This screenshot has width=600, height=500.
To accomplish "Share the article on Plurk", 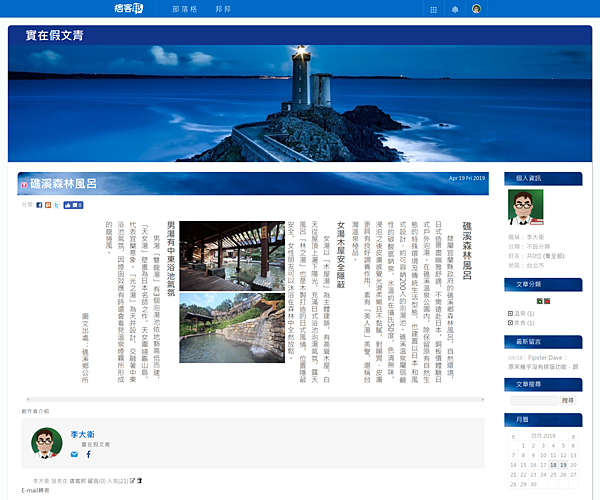I will click(48, 205).
